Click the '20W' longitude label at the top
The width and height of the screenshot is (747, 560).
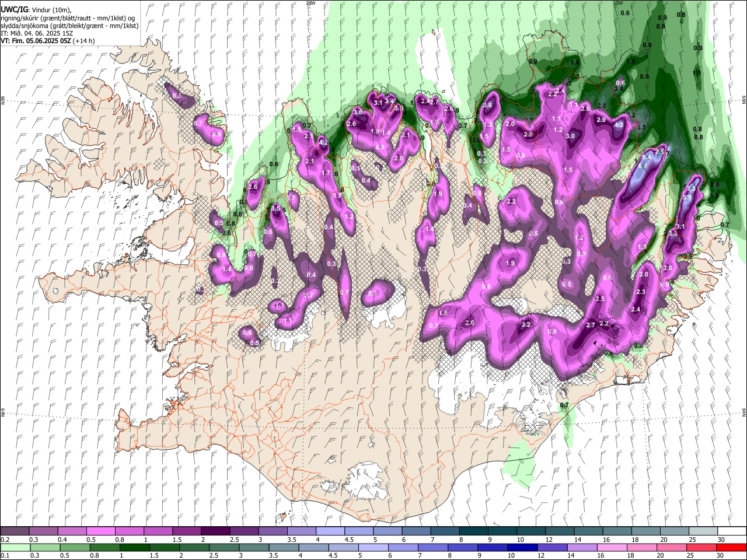(x=310, y=3)
